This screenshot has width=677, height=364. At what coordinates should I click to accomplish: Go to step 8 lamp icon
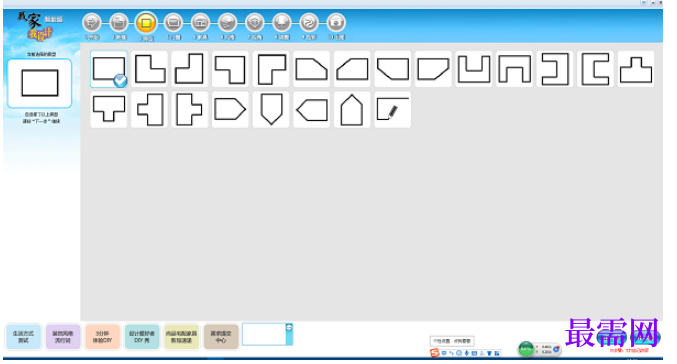pos(282,22)
